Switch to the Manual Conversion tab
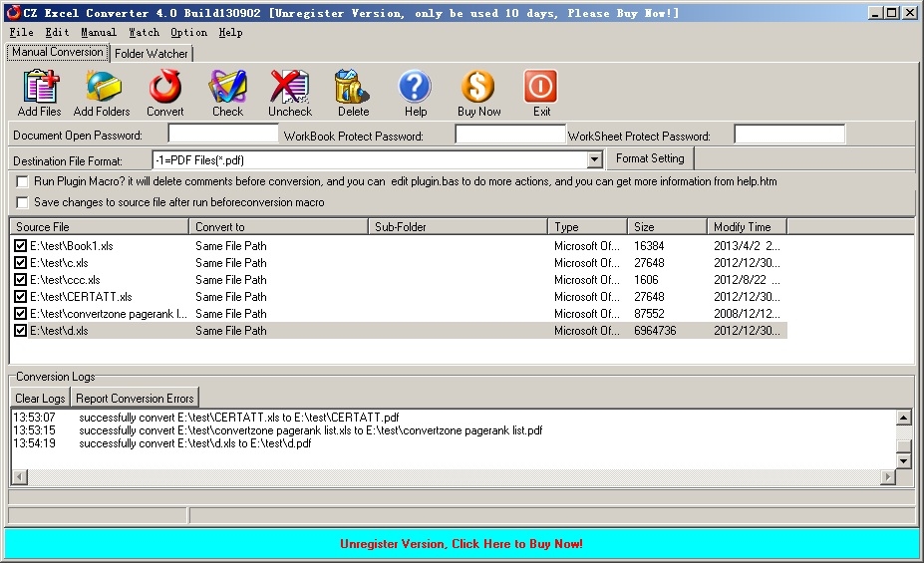 [x=57, y=52]
